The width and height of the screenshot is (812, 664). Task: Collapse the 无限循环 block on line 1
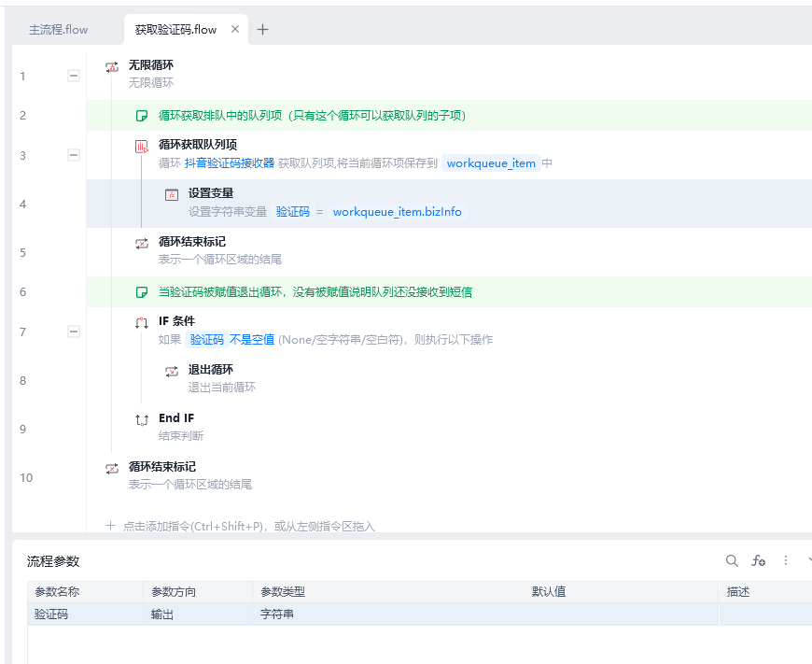[x=74, y=76]
